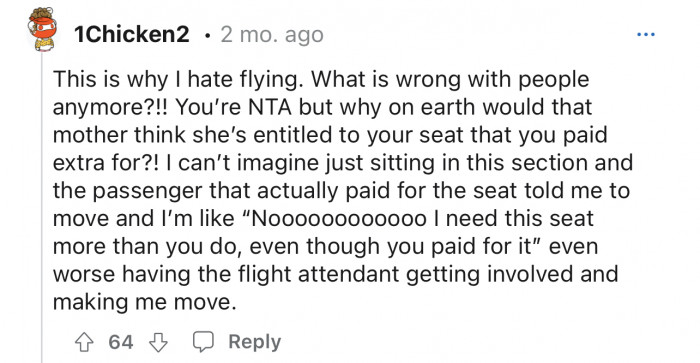Click the speech bubble reply icon
Viewport: 700px width, 363px height.
203,342
